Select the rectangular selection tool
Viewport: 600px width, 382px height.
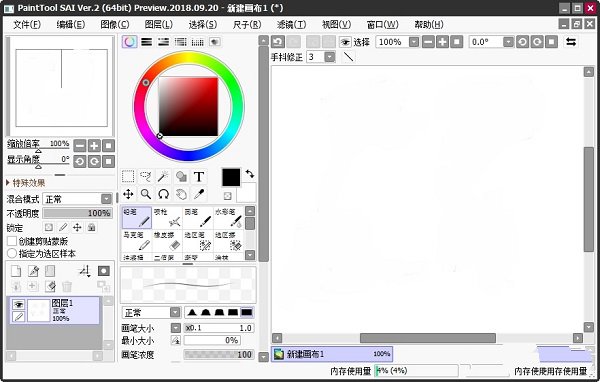click(128, 176)
